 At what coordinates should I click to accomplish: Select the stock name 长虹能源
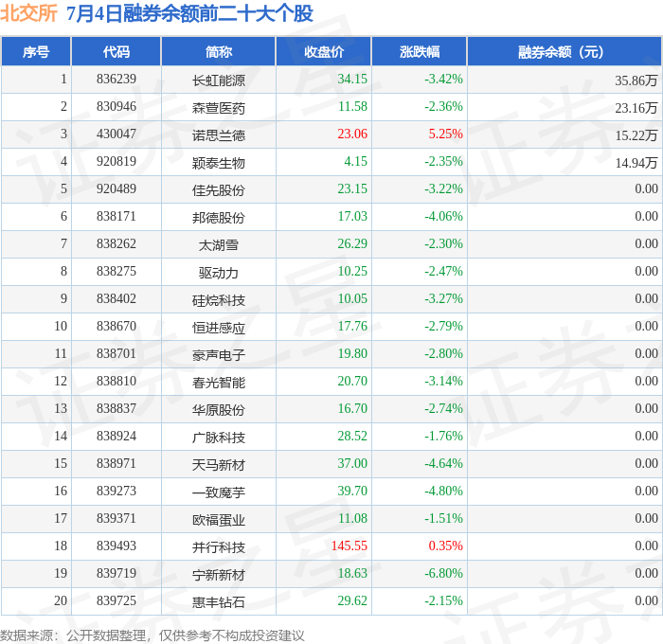click(x=219, y=80)
